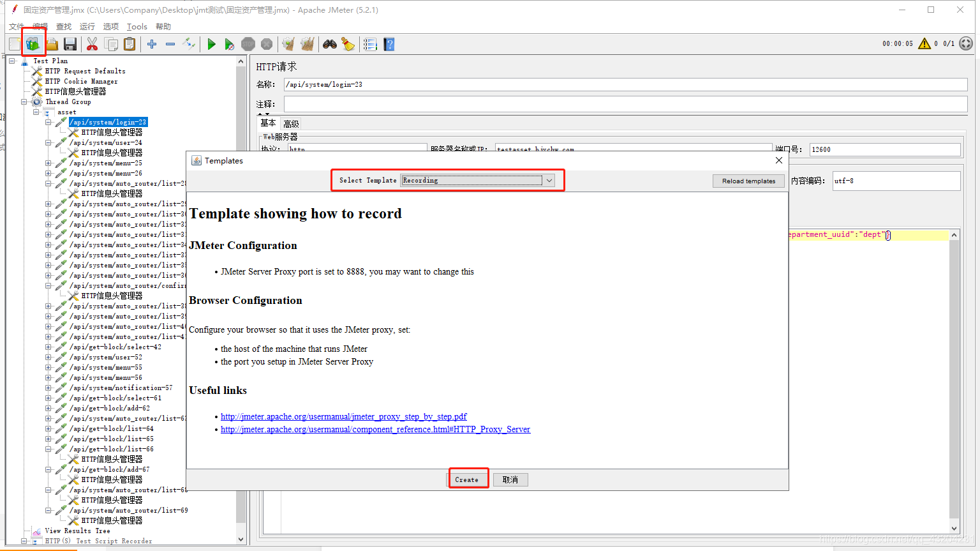This screenshot has height=551, width=980.
Task: Collapse the Thread Group node
Action: [24, 102]
